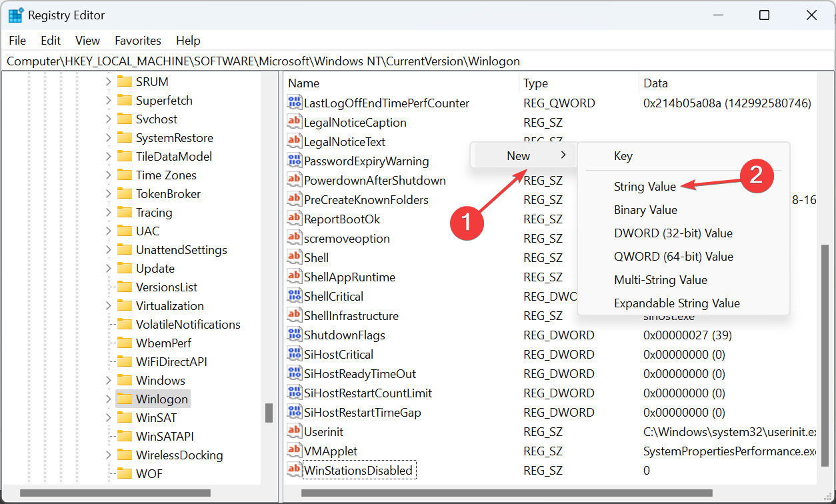The width and height of the screenshot is (836, 504).
Task: Select the WinStationsDisabled value name
Action: 359,470
